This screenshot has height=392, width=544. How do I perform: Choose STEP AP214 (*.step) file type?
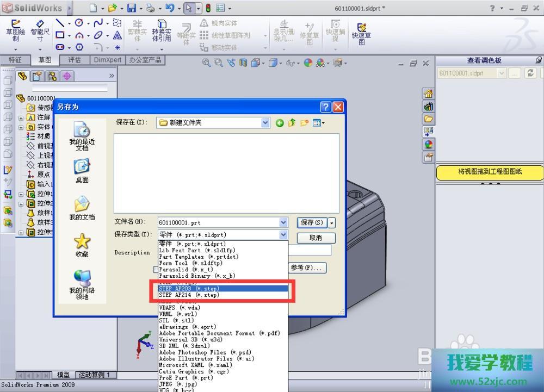click(189, 295)
